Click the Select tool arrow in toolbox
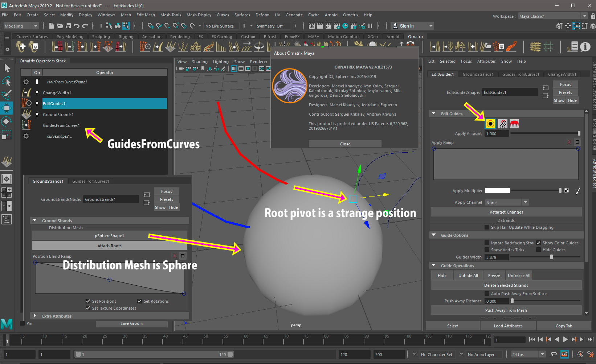596x364 pixels. click(7, 68)
